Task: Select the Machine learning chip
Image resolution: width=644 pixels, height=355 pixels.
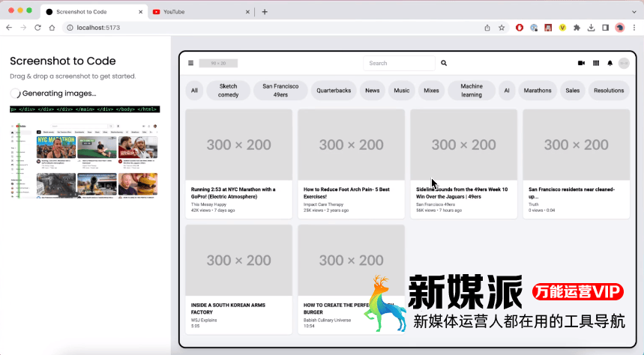Action: pos(472,91)
